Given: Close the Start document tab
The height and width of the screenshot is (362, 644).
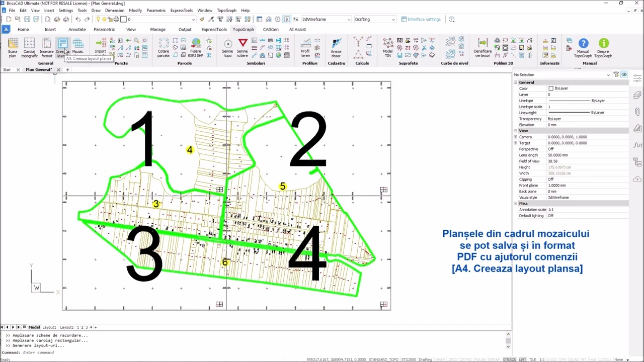Looking at the screenshot, I should click(x=18, y=69).
